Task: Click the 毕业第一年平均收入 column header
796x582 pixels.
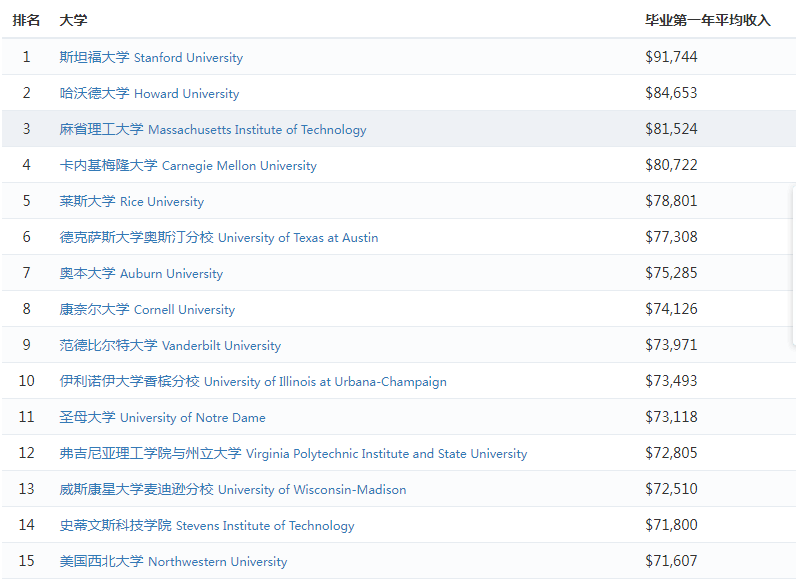Action: click(x=707, y=20)
